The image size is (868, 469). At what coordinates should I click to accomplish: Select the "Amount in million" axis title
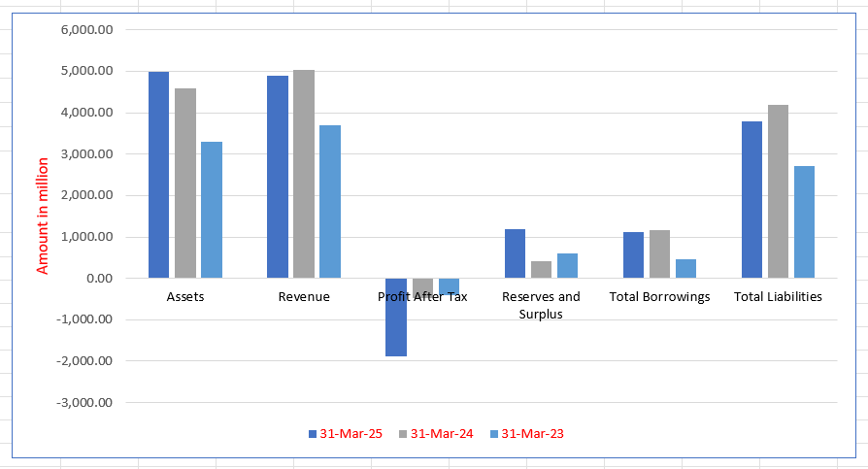click(43, 215)
